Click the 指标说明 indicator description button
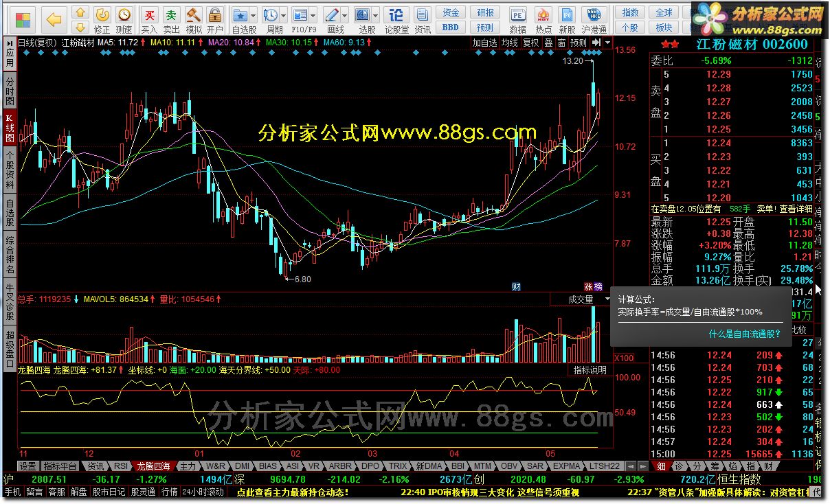 (x=591, y=370)
